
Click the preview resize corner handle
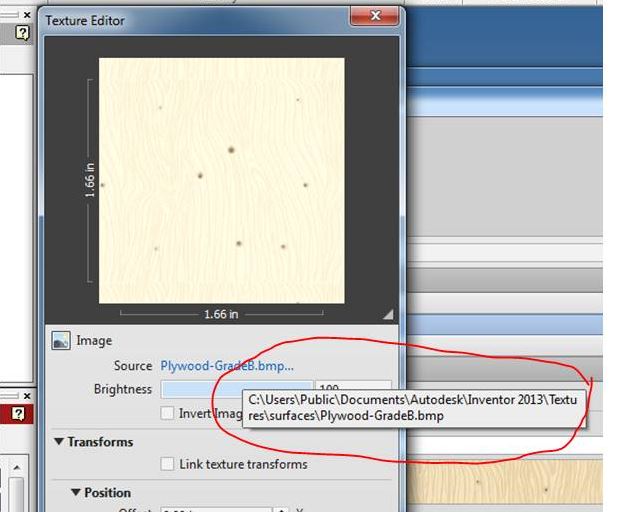point(388,314)
